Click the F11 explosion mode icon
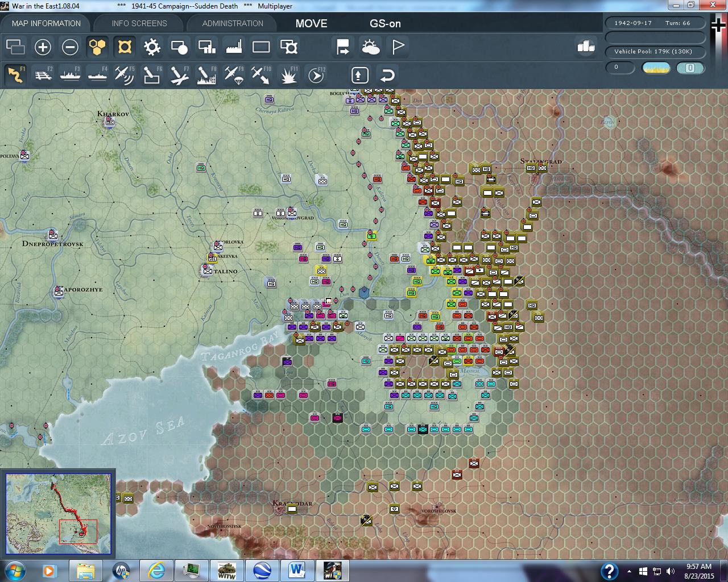This screenshot has height=582, width=728. coord(288,75)
